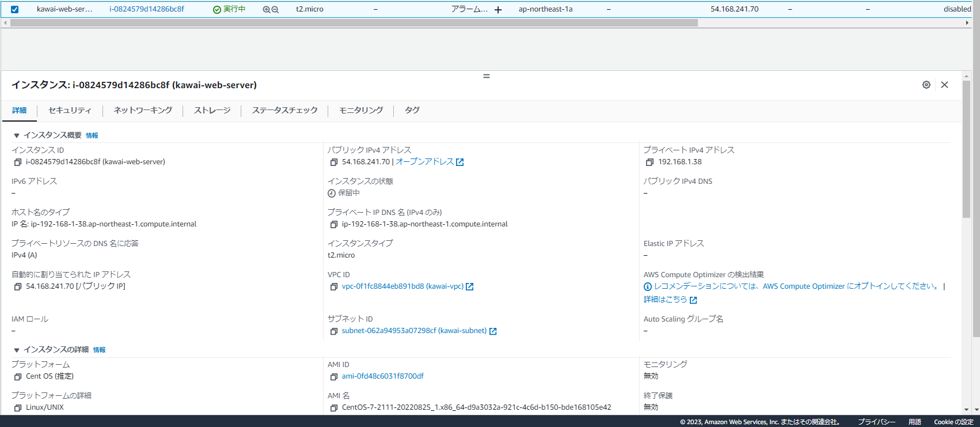The width and height of the screenshot is (980, 427).
Task: Click the zoom-out magnifier icon in instance row
Action: [x=275, y=10]
